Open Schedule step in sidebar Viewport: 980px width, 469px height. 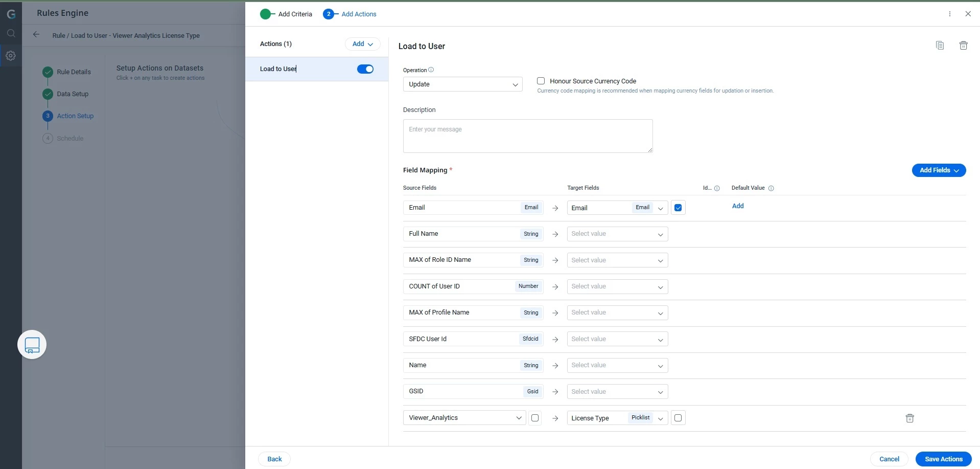point(63,139)
